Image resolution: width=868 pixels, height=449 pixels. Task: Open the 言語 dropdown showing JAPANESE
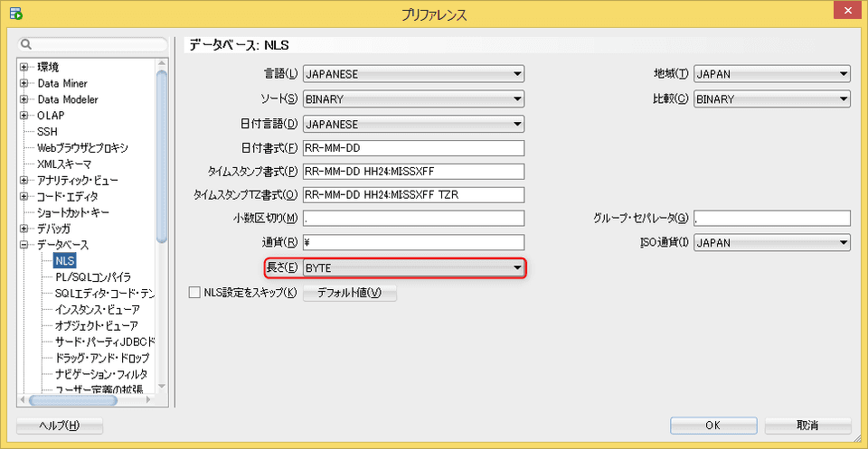413,74
